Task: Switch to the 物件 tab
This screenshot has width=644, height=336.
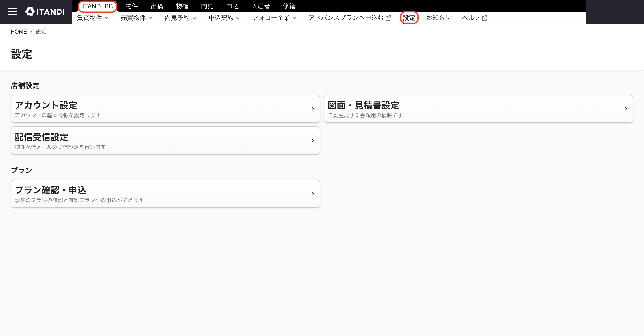Action: tap(132, 6)
